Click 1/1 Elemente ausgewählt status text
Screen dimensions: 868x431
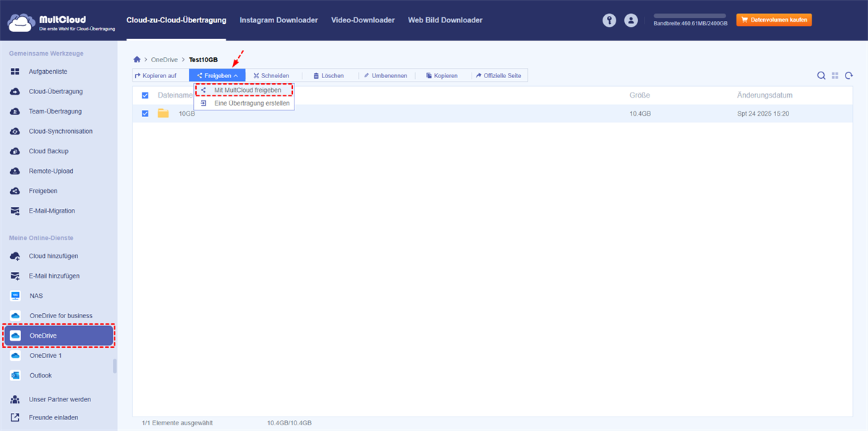(179, 422)
